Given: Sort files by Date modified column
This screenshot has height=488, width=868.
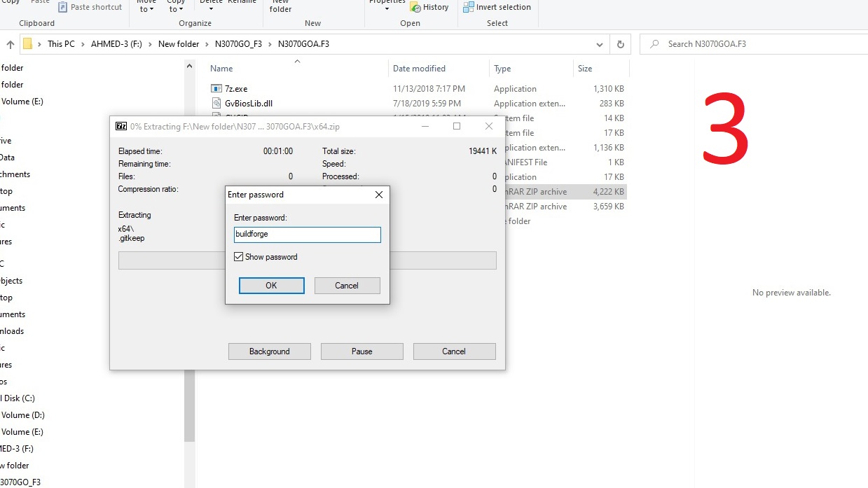Looking at the screenshot, I should (419, 69).
